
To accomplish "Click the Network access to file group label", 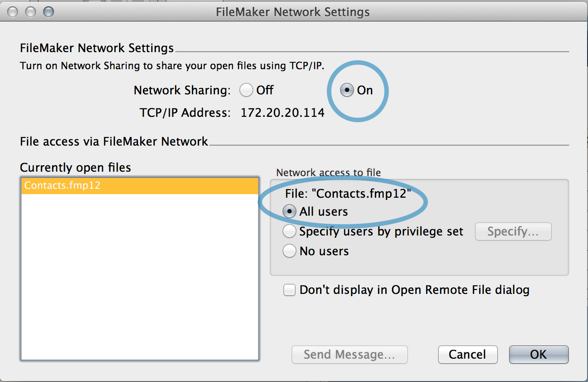I will pyautogui.click(x=328, y=173).
